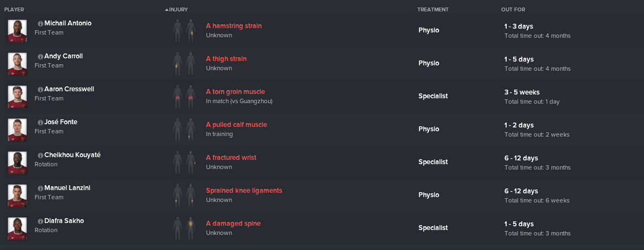Open Michail Antonio's player profile link
The image size is (644, 250).
(68, 23)
